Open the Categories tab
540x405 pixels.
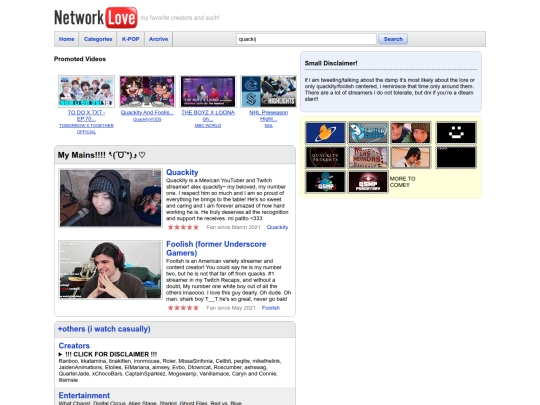[x=98, y=39]
